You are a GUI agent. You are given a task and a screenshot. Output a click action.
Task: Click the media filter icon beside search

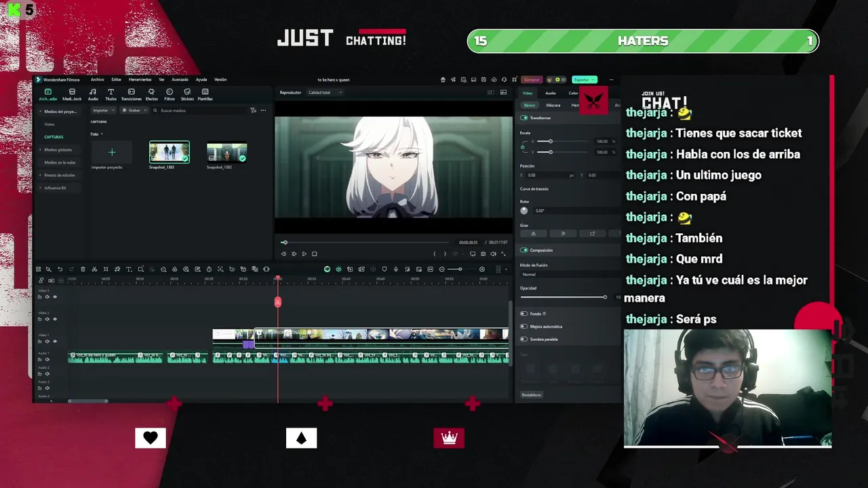click(253, 110)
